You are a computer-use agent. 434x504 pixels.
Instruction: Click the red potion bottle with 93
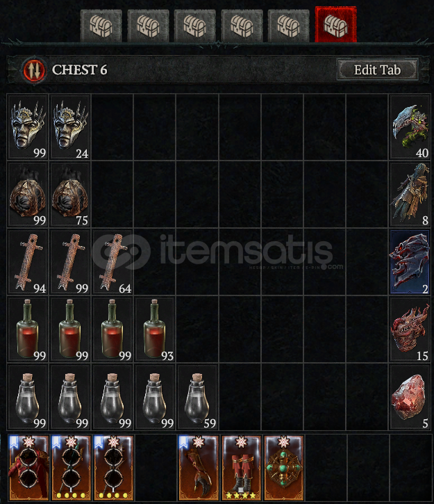(155, 330)
